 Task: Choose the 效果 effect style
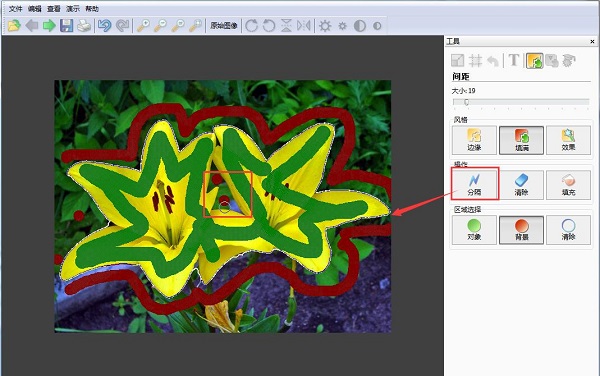(x=568, y=140)
